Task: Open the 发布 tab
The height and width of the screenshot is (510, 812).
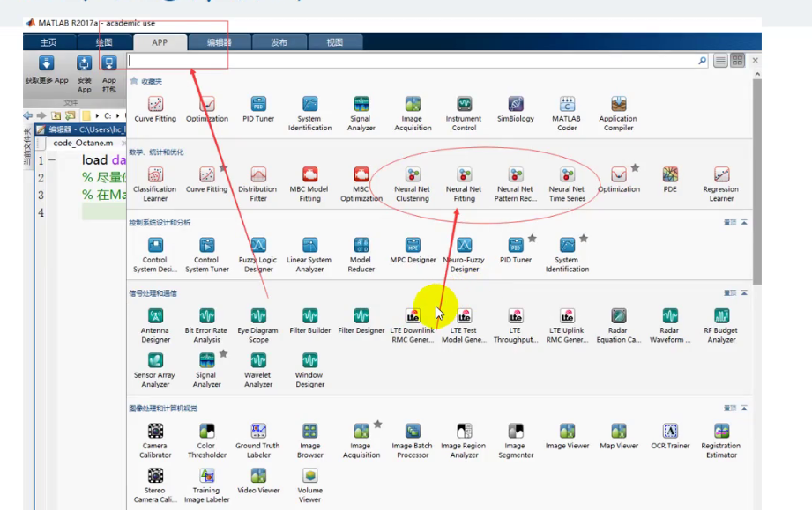Action: coord(279,42)
